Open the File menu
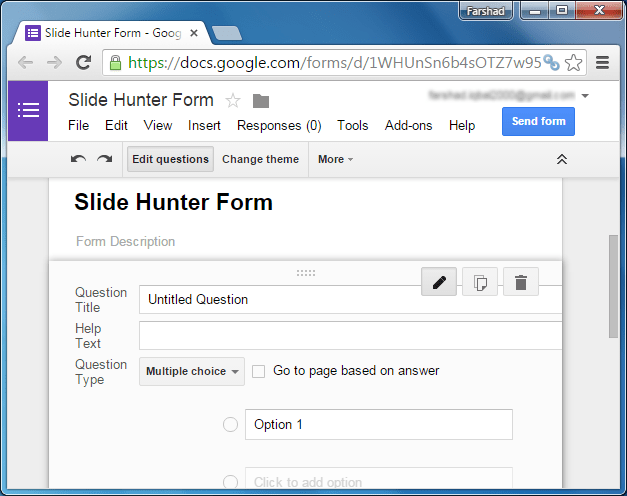This screenshot has width=627, height=496. tap(78, 126)
